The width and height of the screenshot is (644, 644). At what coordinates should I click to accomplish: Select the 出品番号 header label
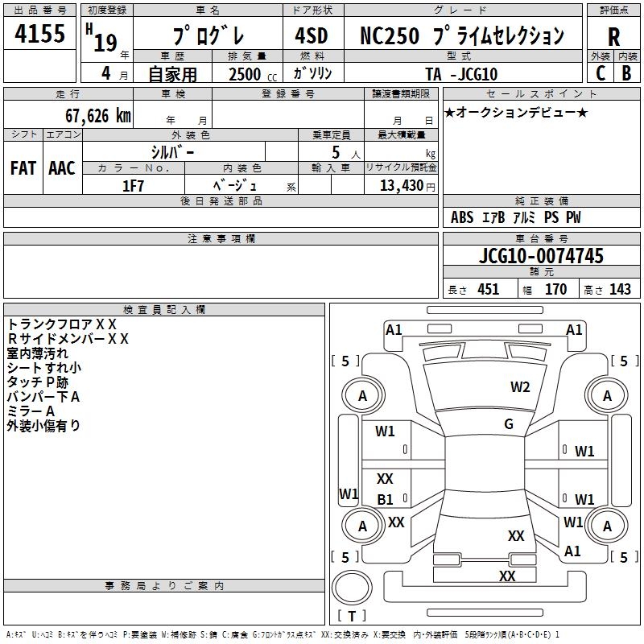coord(39,10)
